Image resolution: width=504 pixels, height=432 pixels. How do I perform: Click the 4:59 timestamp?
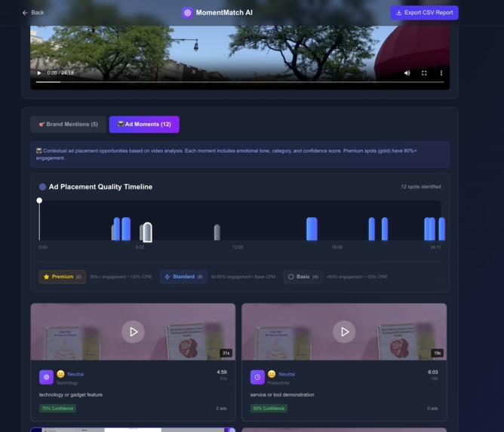[222, 372]
